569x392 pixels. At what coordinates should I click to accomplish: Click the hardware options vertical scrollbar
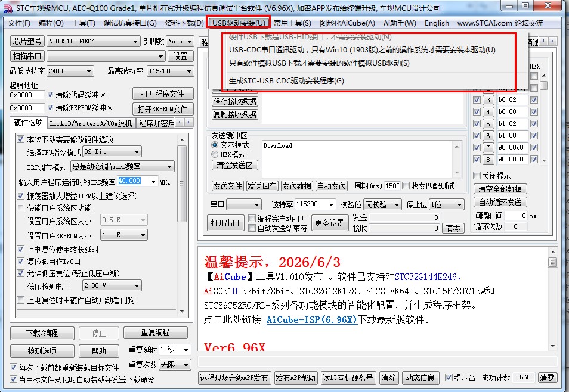(182, 183)
